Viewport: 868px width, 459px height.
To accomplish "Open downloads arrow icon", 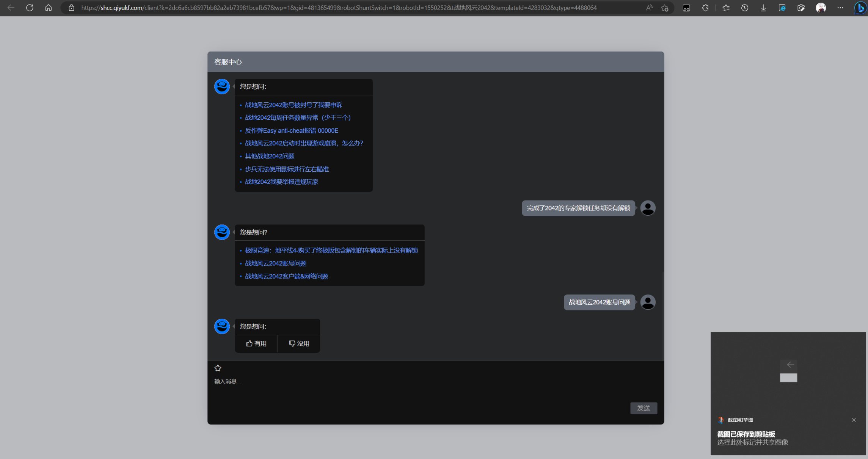I will 763,8.
